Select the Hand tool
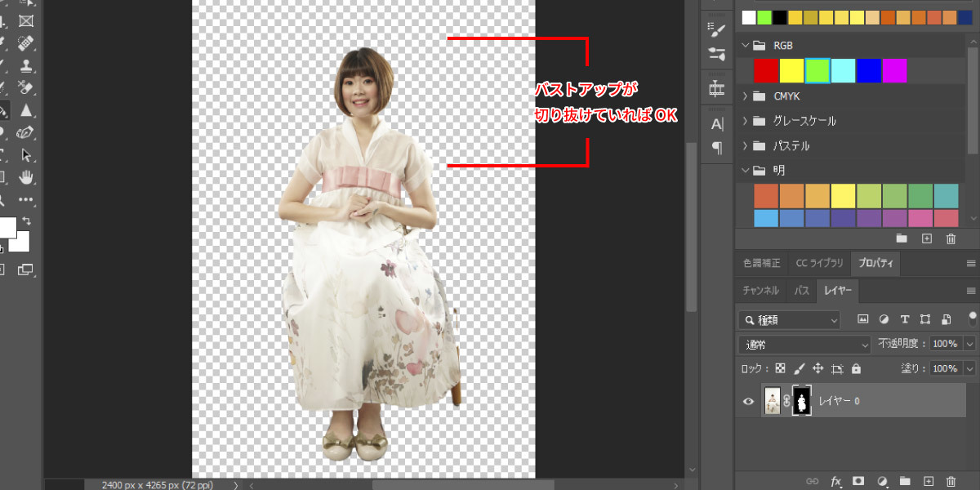Viewport: 980px width, 490px height. coord(26,176)
